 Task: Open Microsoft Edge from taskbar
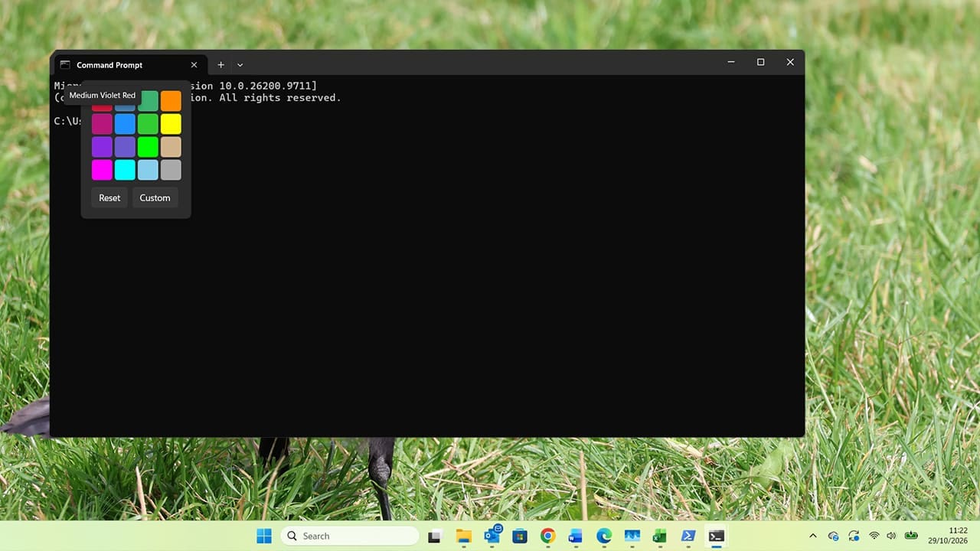(604, 536)
